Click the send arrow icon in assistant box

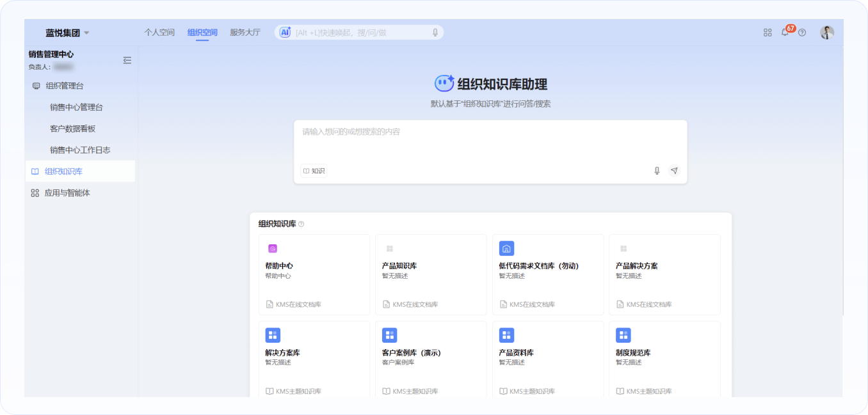[x=674, y=171]
